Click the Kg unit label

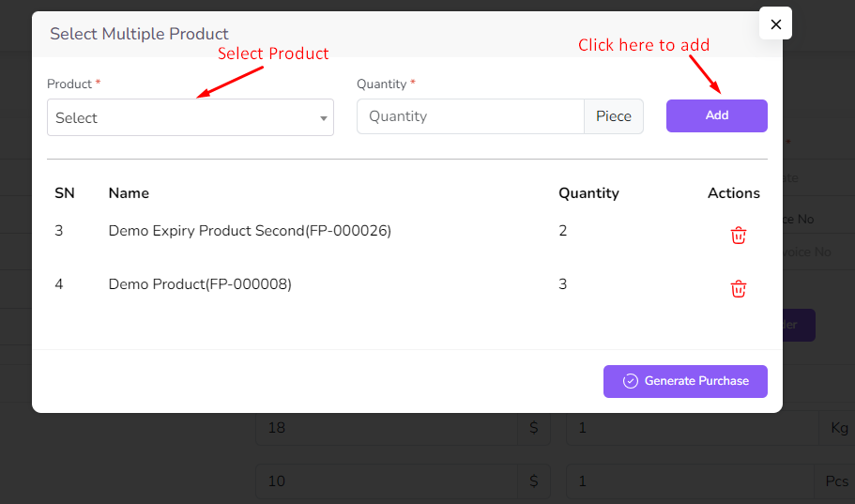(x=838, y=428)
